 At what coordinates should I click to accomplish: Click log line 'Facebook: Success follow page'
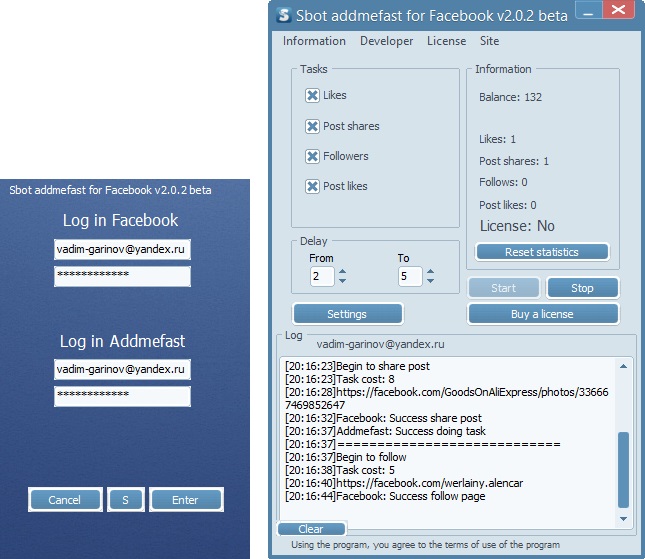pyautogui.click(x=385, y=496)
